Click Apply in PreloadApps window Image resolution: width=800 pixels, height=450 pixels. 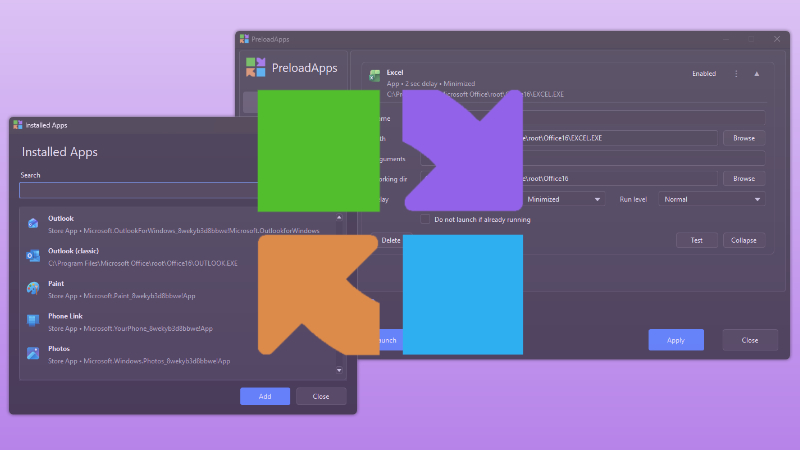point(676,340)
